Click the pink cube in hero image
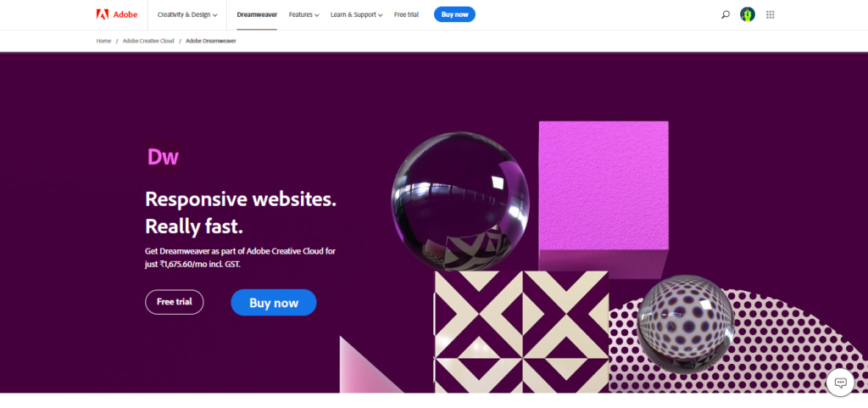868x408 pixels. coord(604,193)
